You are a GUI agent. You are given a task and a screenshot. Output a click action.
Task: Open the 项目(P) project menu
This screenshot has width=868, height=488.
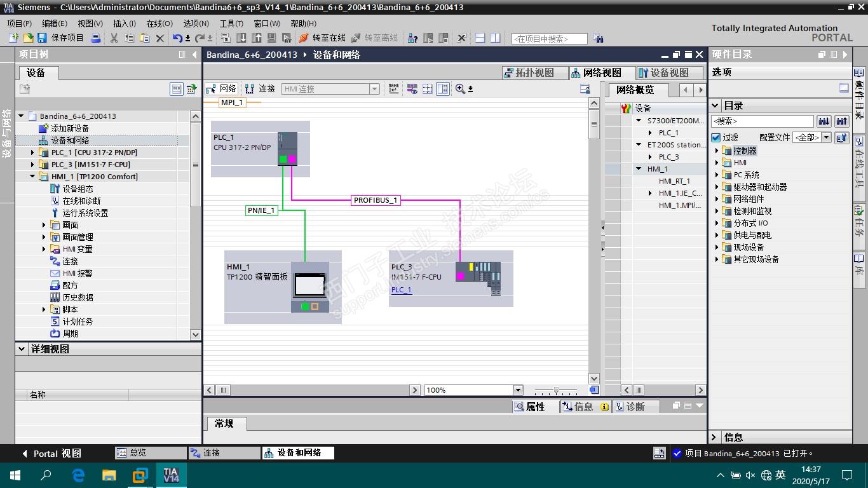tap(20, 24)
